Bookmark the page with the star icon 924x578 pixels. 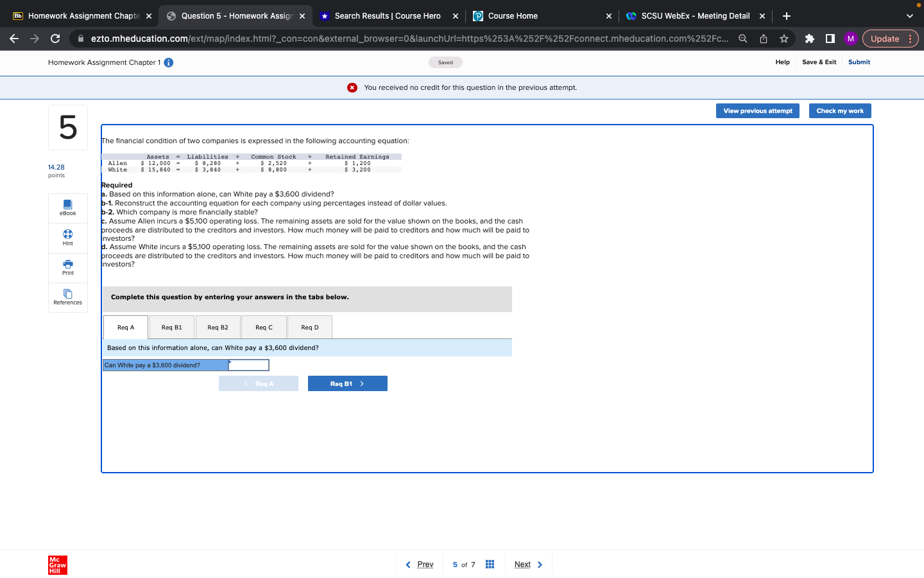783,39
